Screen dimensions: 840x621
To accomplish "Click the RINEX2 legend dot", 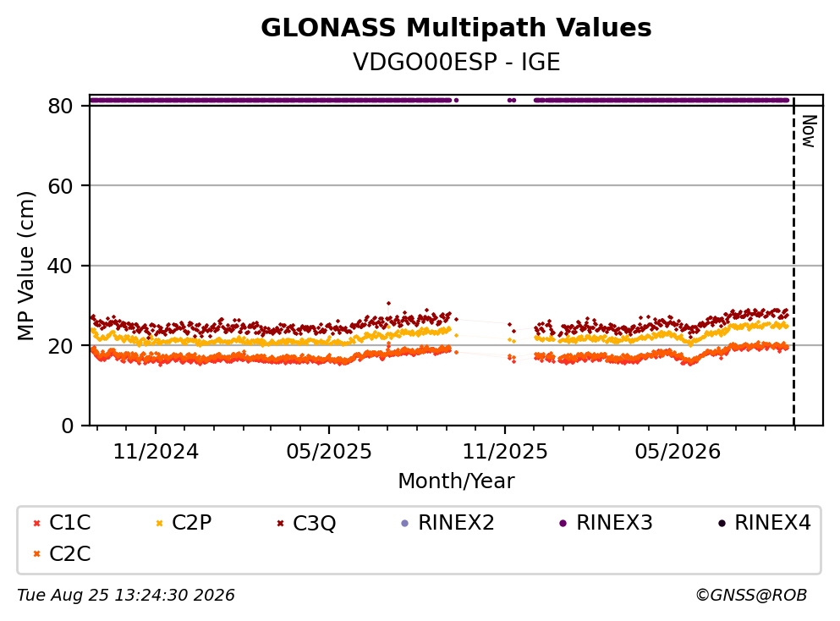I will pos(404,523).
